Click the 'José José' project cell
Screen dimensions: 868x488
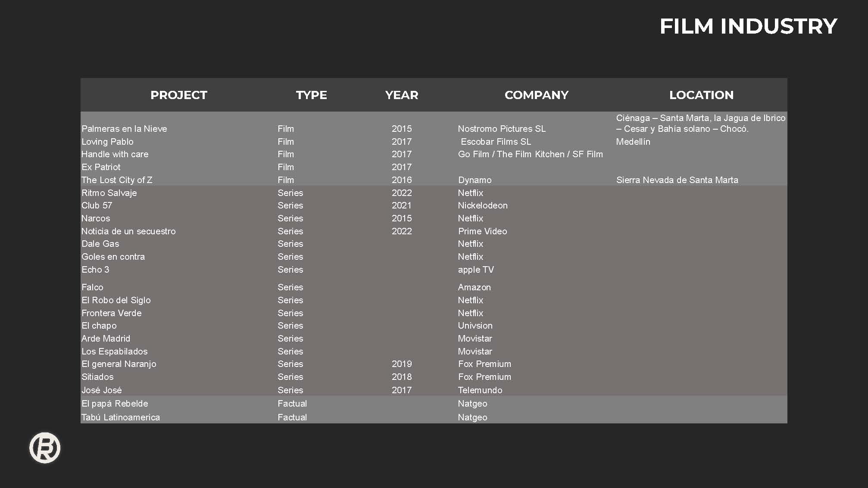point(101,390)
